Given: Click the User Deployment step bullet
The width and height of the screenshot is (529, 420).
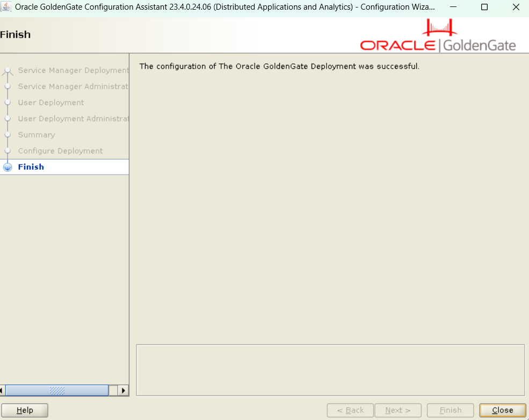Looking at the screenshot, I should click(8, 103).
